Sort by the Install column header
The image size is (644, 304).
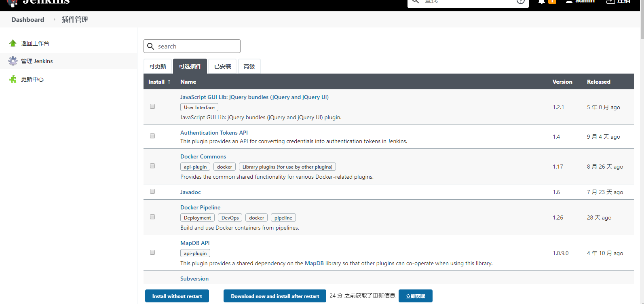159,82
